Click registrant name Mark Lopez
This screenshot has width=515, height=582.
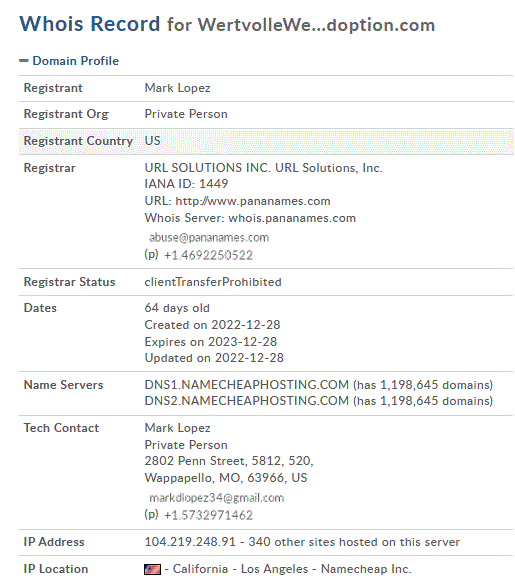click(177, 88)
